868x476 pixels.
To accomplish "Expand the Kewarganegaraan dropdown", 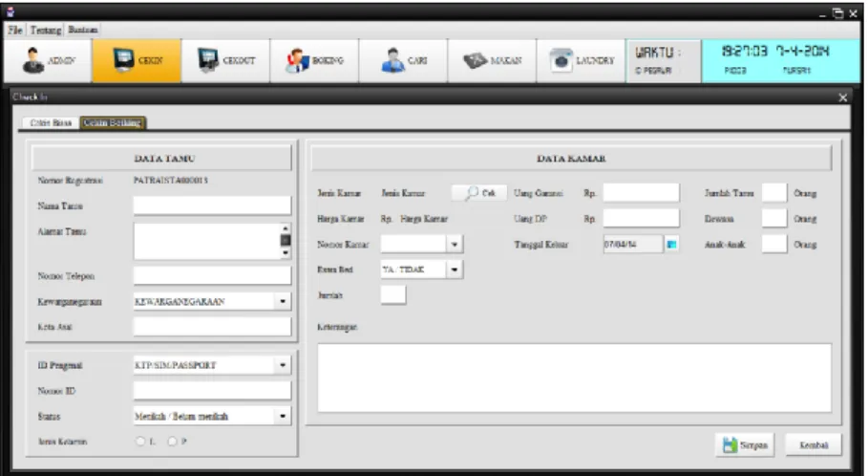I will (x=283, y=301).
